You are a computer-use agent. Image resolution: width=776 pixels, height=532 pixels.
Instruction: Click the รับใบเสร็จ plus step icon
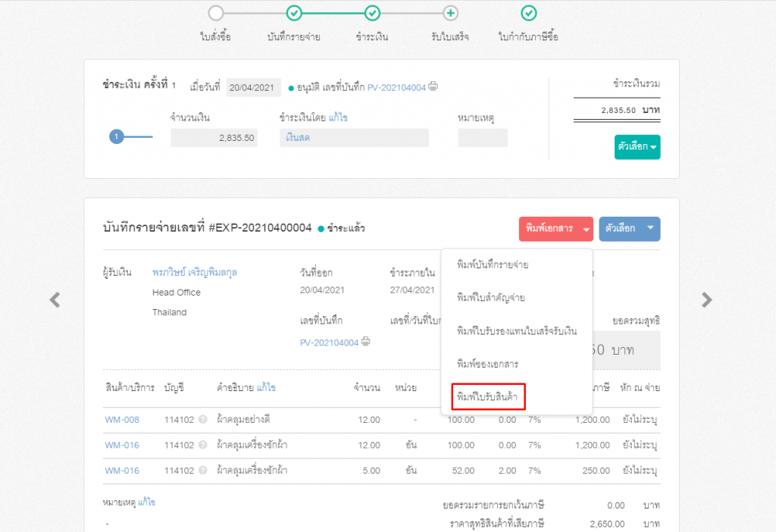pos(450,13)
